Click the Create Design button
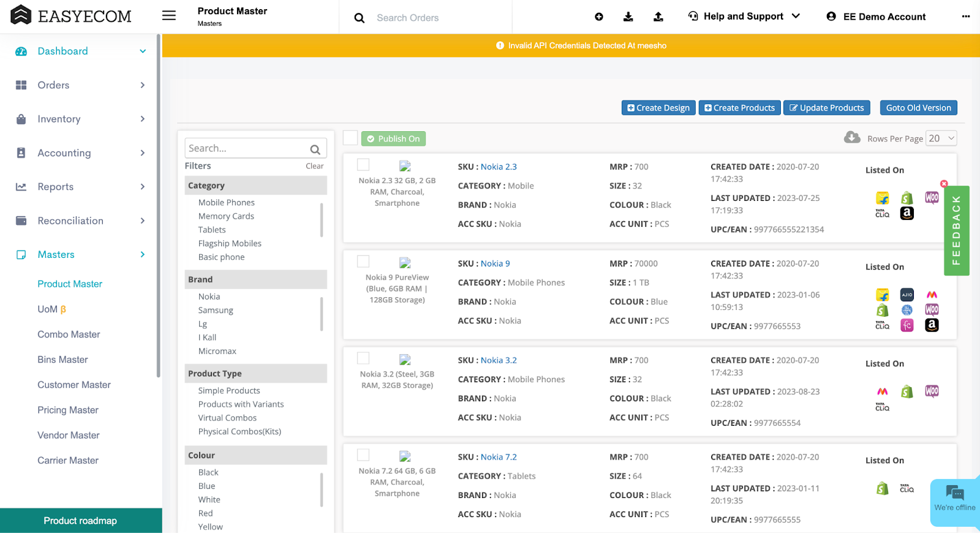This screenshot has height=533, width=980. (x=658, y=108)
